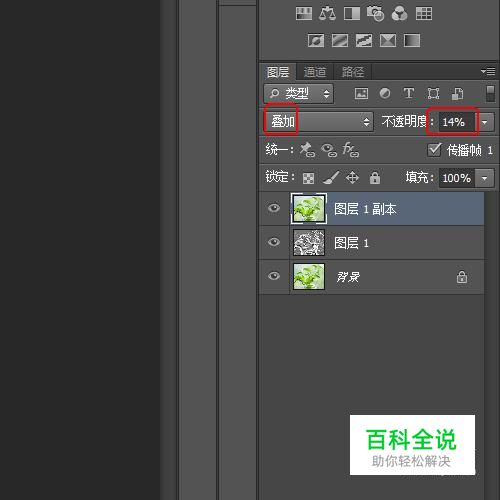Viewport: 500px width, 500px height.
Task: Add a Channel Mixer adjustment layer
Action: click(x=399, y=14)
